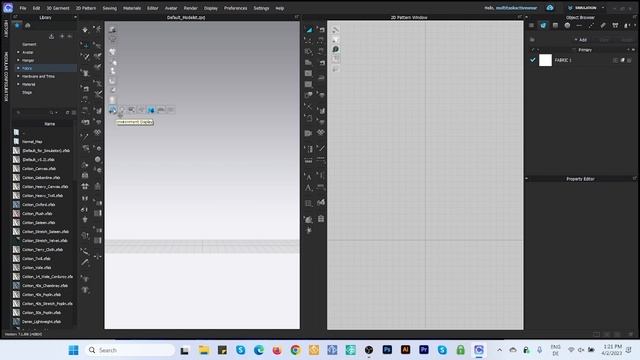
Task: Open the SIMULATION mode dropdown arrow
Action: coord(603,8)
